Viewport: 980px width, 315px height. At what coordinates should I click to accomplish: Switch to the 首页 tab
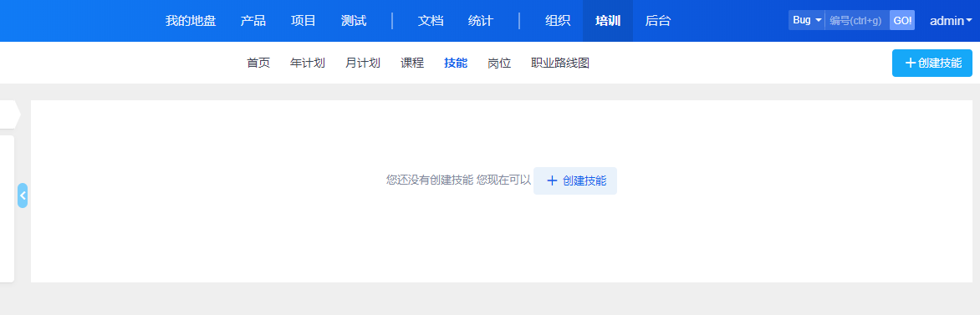pyautogui.click(x=258, y=64)
